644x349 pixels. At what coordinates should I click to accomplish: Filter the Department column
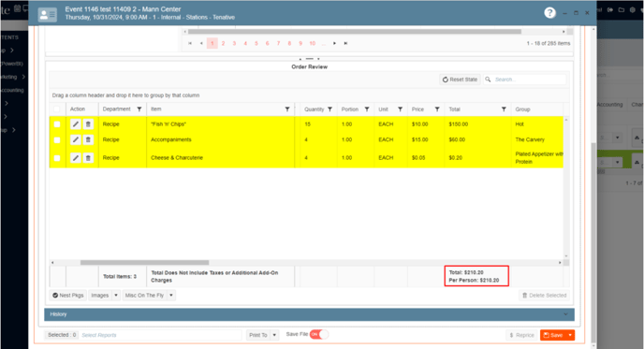point(139,109)
